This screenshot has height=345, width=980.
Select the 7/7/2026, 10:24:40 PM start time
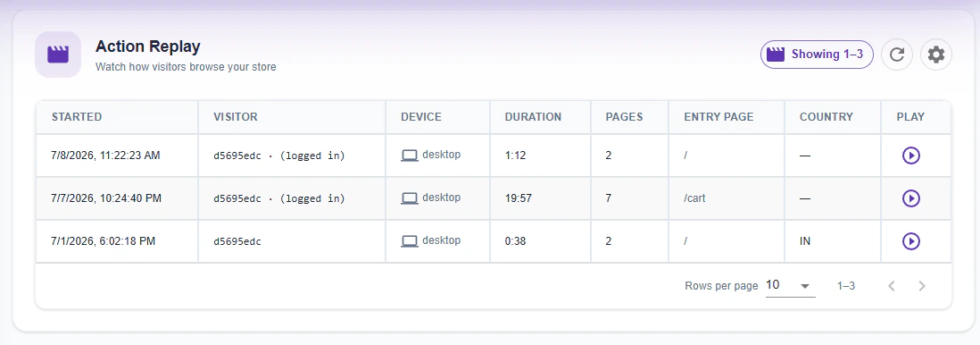[x=106, y=198]
